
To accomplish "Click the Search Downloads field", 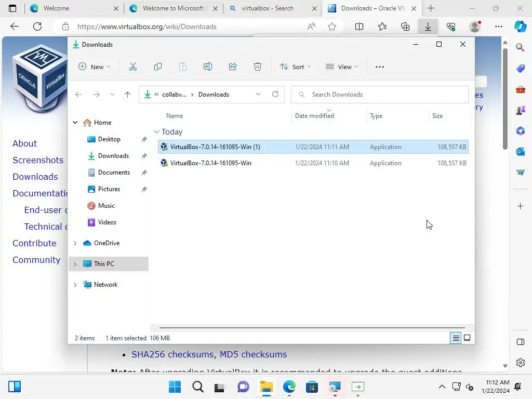I will pos(380,95).
